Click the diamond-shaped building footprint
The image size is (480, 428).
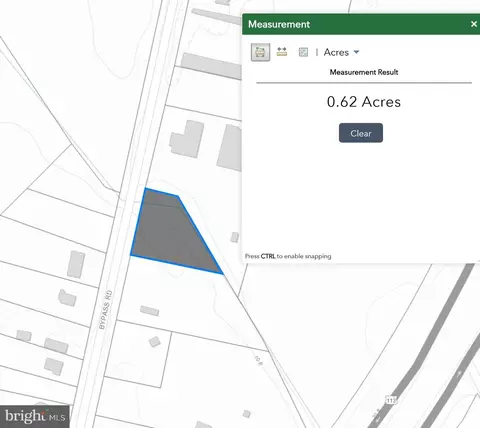point(154,342)
